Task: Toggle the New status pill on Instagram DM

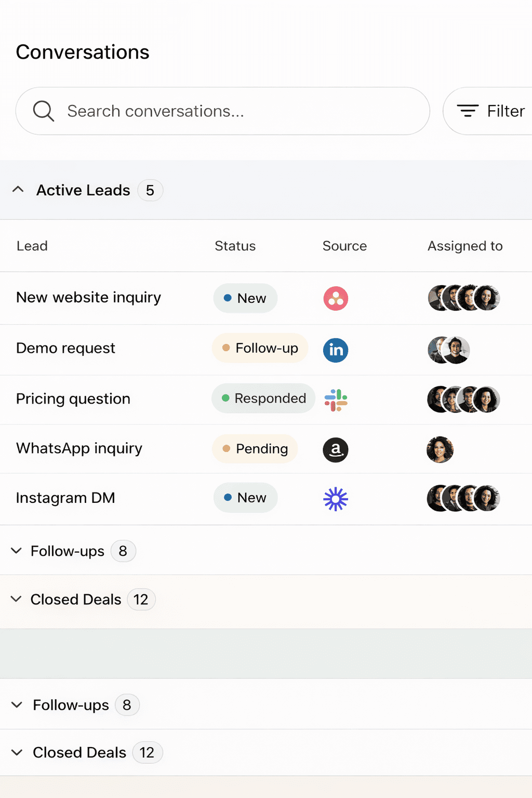Action: (245, 498)
